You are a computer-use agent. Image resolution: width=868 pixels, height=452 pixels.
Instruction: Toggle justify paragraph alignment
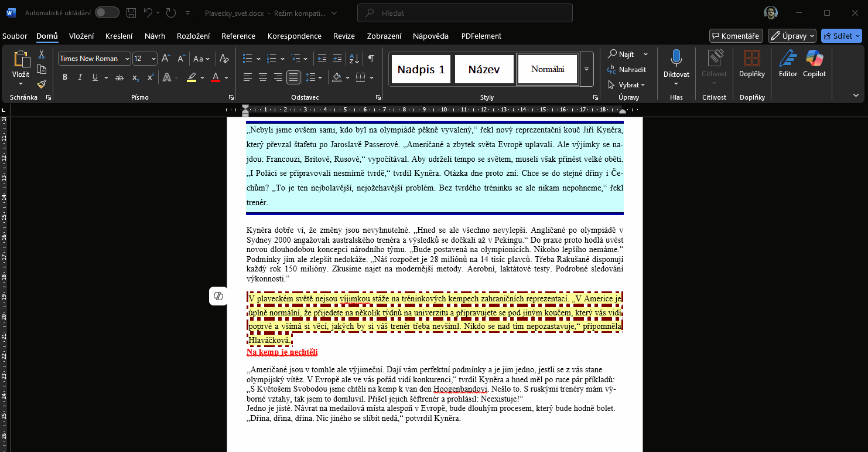tap(293, 77)
